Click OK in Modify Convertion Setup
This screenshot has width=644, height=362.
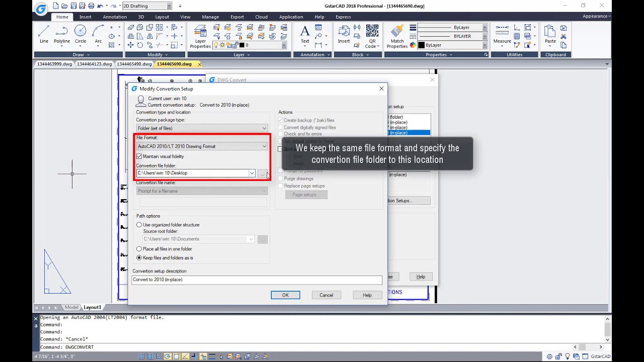click(x=285, y=295)
